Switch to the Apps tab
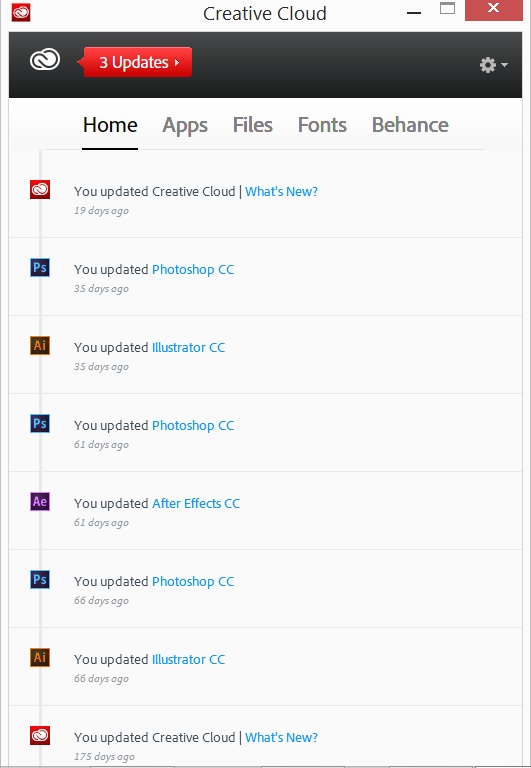The image size is (531, 768). (185, 125)
